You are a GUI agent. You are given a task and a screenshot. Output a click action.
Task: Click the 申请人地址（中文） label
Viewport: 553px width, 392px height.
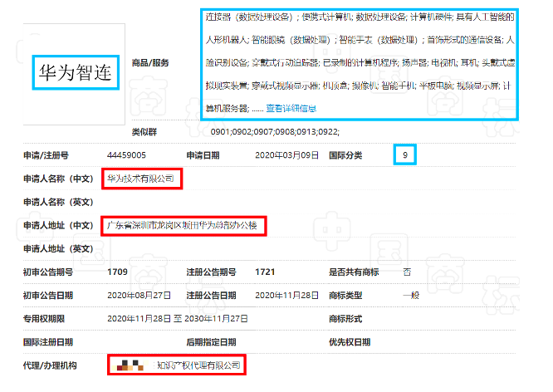(x=58, y=225)
